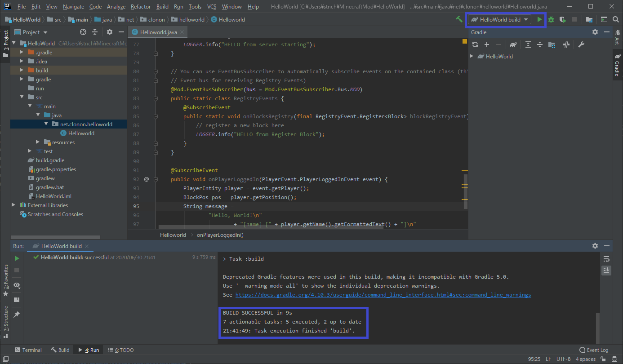The height and width of the screenshot is (364, 623).
Task: Show Gradle dependencies folder icon
Action: [x=552, y=44]
